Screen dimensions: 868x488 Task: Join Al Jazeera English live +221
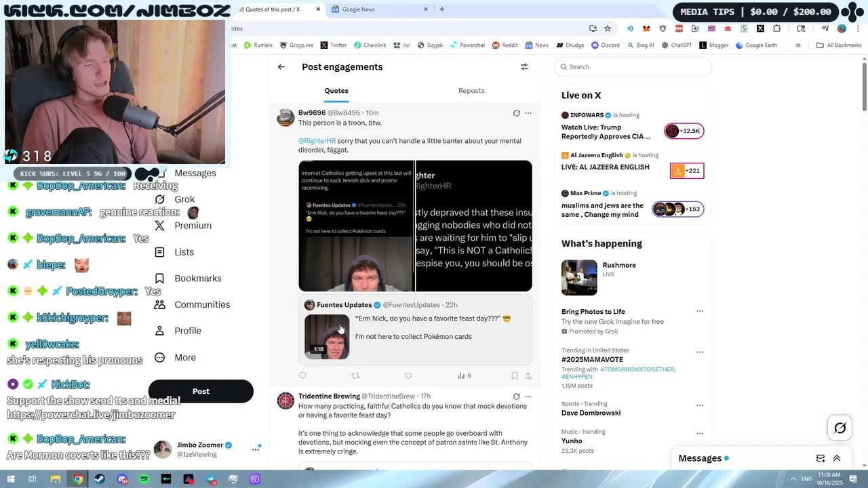coord(687,171)
